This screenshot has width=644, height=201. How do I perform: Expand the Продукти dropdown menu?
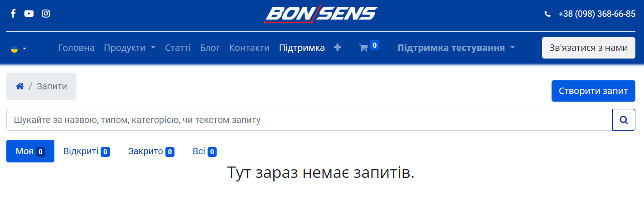click(x=130, y=48)
